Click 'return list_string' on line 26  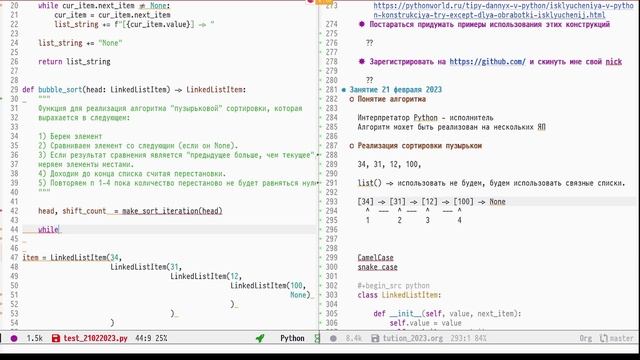pyautogui.click(x=74, y=62)
